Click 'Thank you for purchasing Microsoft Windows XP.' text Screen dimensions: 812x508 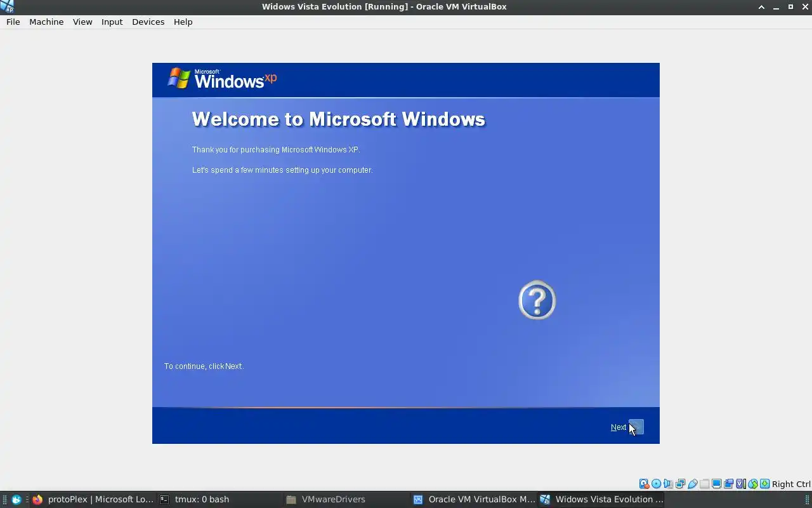(x=276, y=150)
